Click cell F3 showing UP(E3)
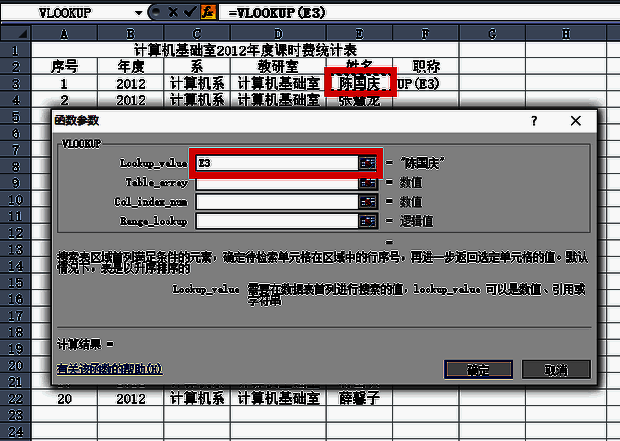Screen dimensions: 620x441 tap(426, 83)
